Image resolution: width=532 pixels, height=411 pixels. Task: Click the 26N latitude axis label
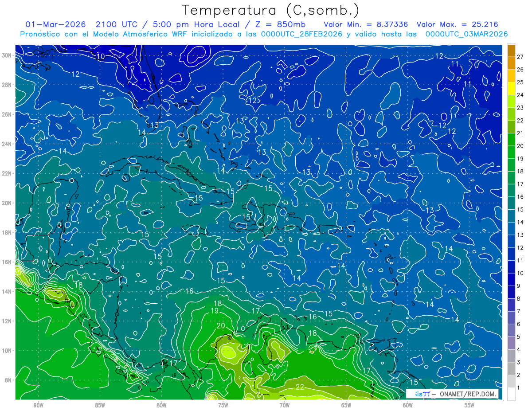click(x=7, y=114)
